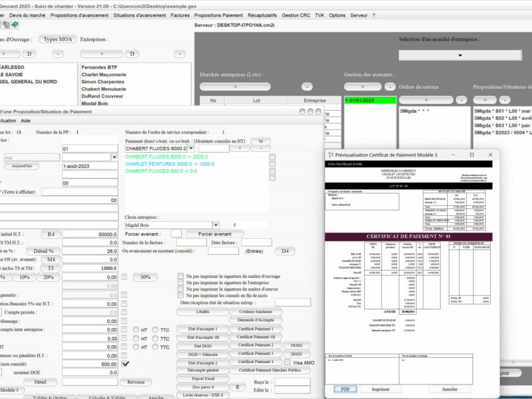Viewport: 532px width, 399px height.
Task: Click the blue book icon in the top toolbar
Action: (15, 25)
